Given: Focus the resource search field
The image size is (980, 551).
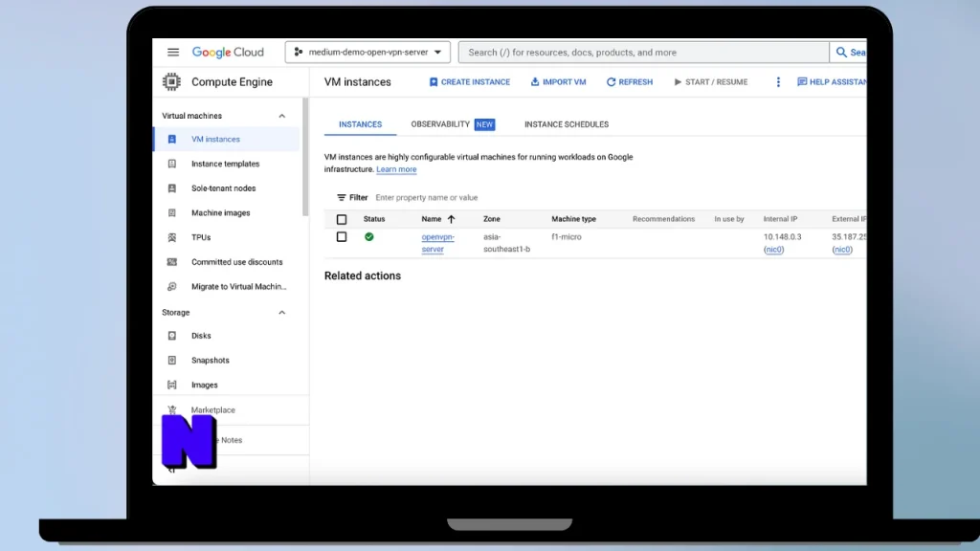Looking at the screenshot, I should coord(644,53).
